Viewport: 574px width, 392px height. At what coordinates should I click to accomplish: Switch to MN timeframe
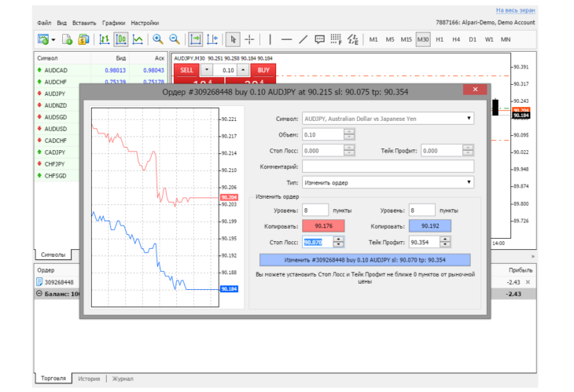pos(506,39)
